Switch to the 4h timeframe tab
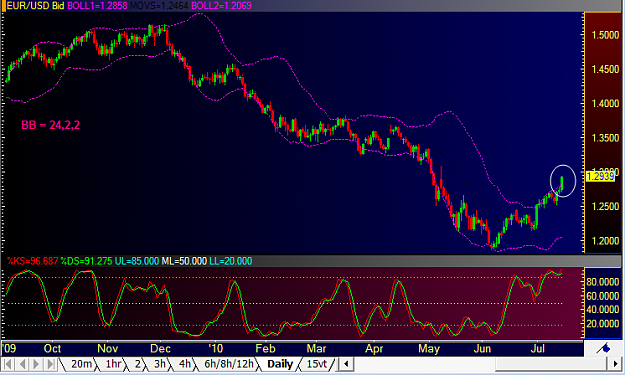The image size is (625, 375). point(185,364)
